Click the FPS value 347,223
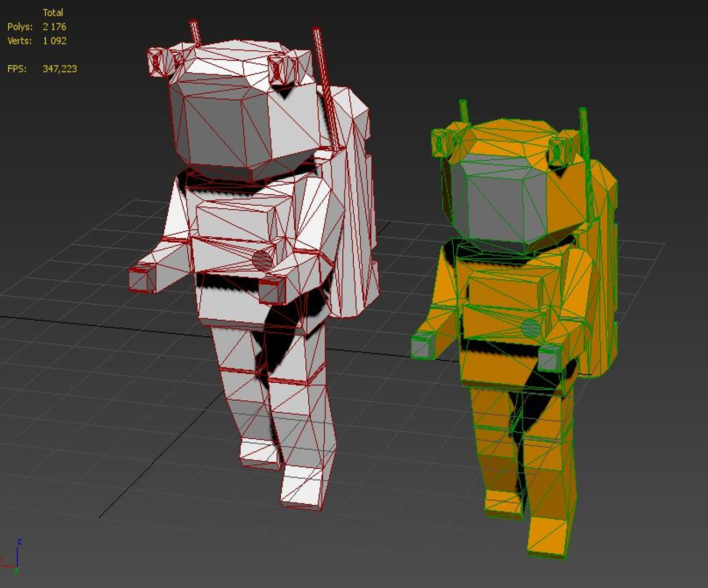708x588 pixels. [60, 69]
